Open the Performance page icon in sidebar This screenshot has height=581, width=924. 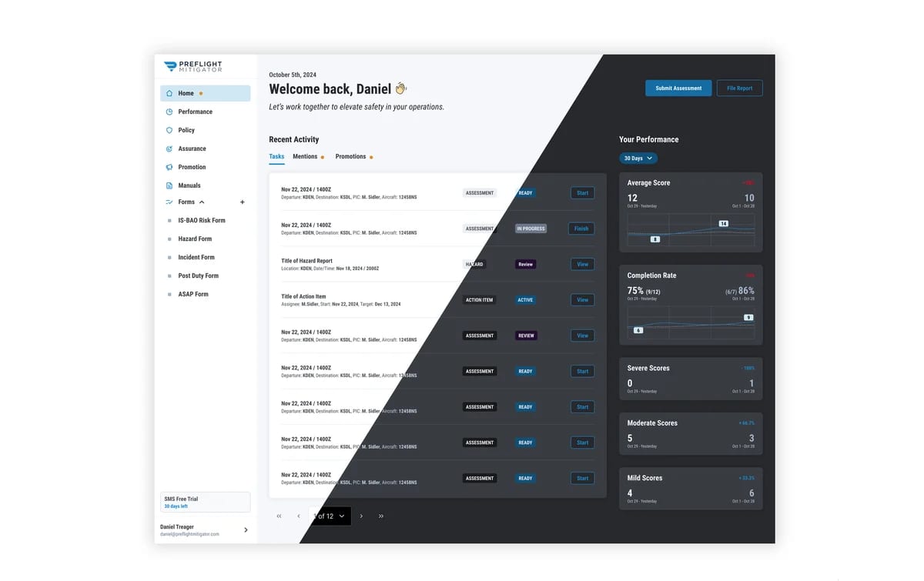tap(169, 112)
